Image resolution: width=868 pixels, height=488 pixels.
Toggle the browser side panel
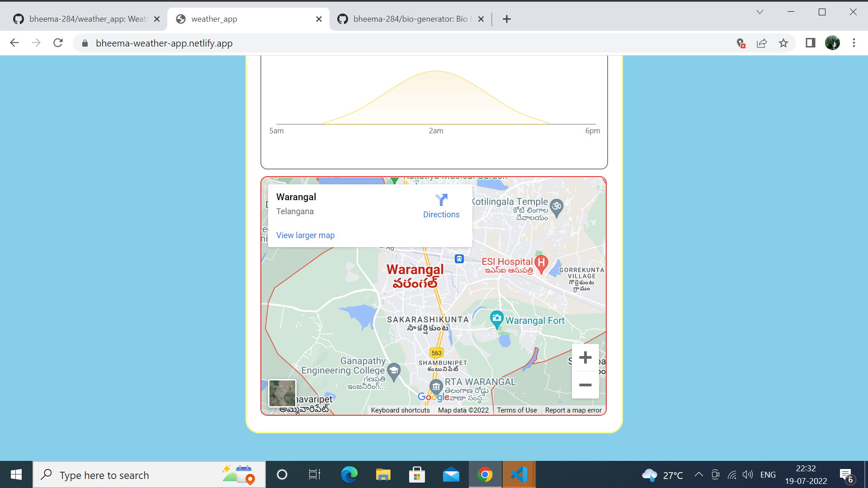pos(810,43)
